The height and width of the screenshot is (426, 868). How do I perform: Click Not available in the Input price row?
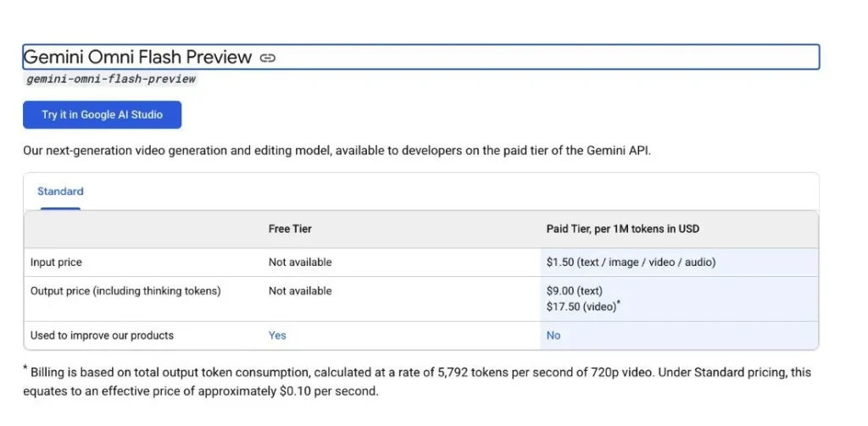(x=300, y=263)
